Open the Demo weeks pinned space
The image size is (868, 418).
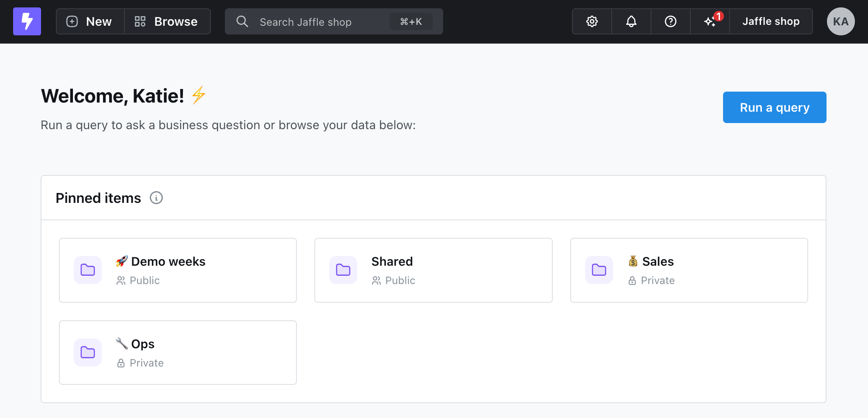click(169, 261)
